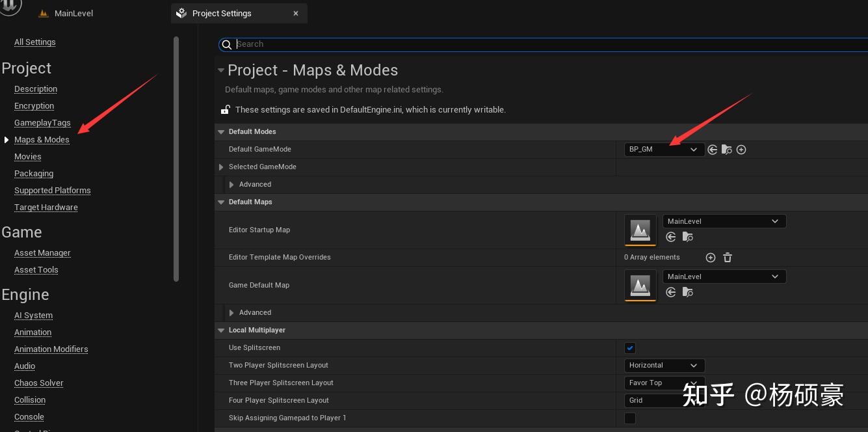The width and height of the screenshot is (868, 432).
Task: Disable the Use Splitscreen checkbox
Action: pyautogui.click(x=630, y=348)
